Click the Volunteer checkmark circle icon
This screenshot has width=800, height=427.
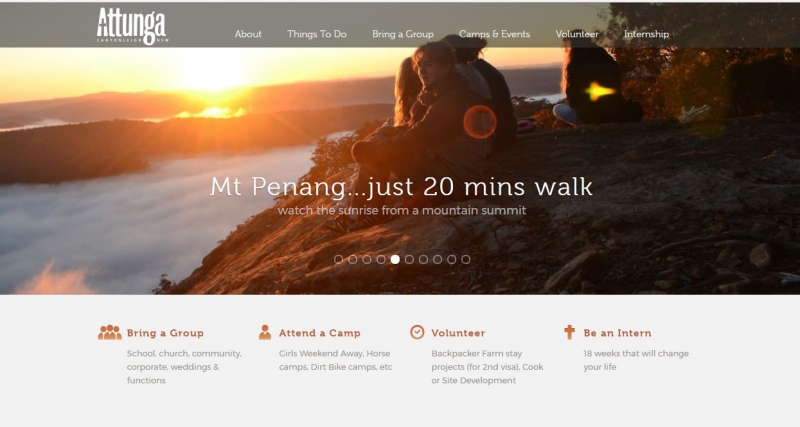[417, 332]
